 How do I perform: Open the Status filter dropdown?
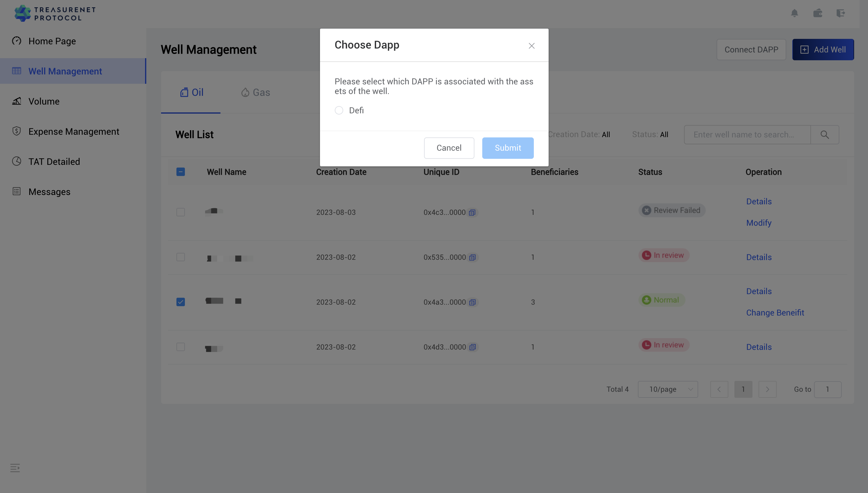[650, 135]
